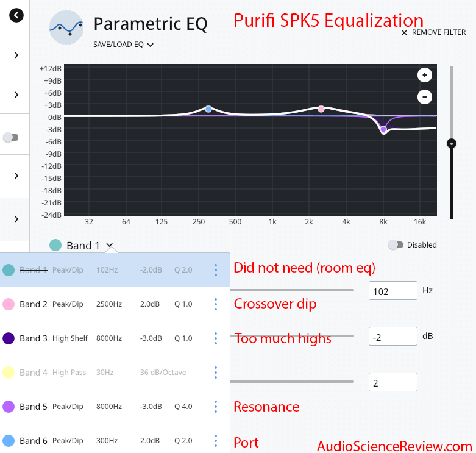Click the 36 dB/Octave text in Band 4
476x453 pixels.
pyautogui.click(x=163, y=373)
